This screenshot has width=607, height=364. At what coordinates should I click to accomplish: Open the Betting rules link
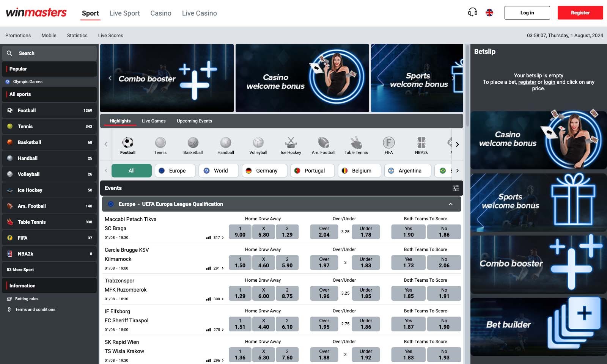[26, 299]
